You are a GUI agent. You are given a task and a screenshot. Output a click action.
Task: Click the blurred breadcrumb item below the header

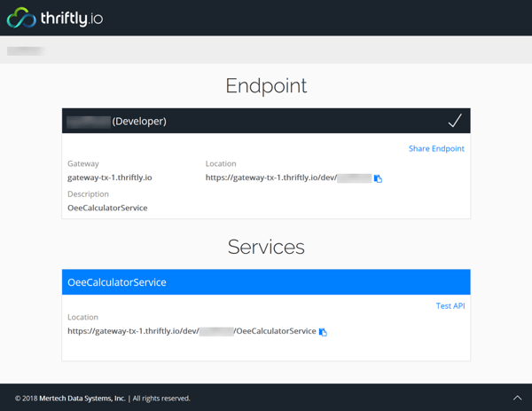tap(25, 51)
